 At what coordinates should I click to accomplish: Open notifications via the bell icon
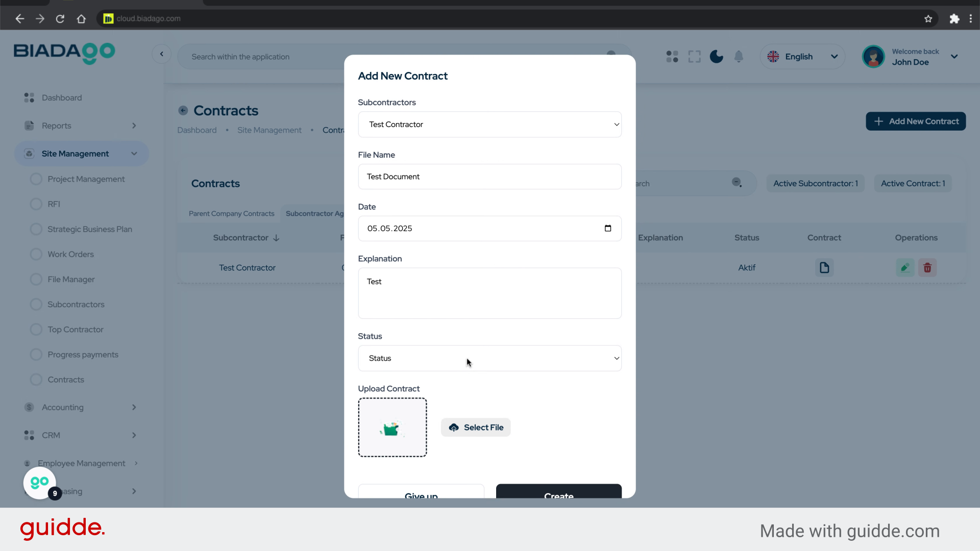(x=739, y=56)
